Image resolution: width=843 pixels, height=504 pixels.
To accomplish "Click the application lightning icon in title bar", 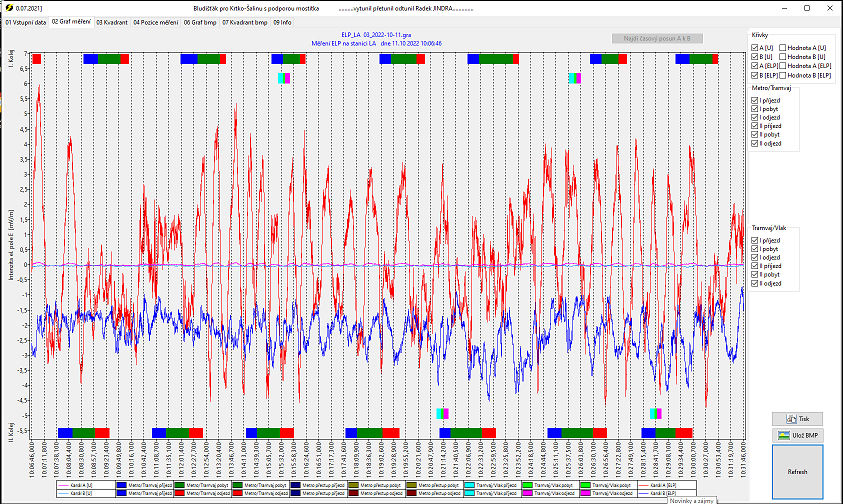I will pyautogui.click(x=8, y=7).
